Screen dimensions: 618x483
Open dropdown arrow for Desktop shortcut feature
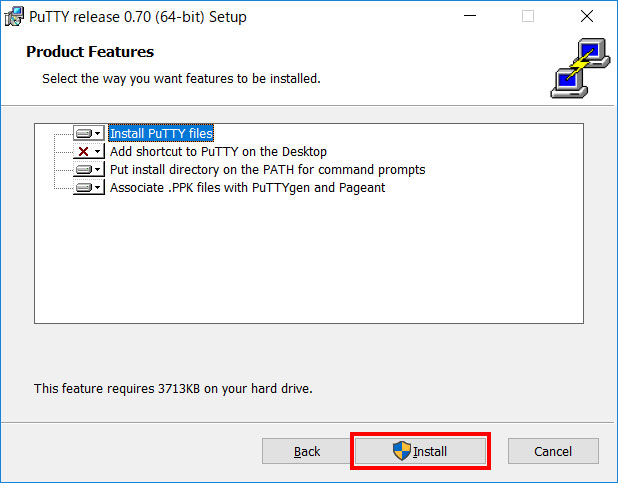(98, 151)
